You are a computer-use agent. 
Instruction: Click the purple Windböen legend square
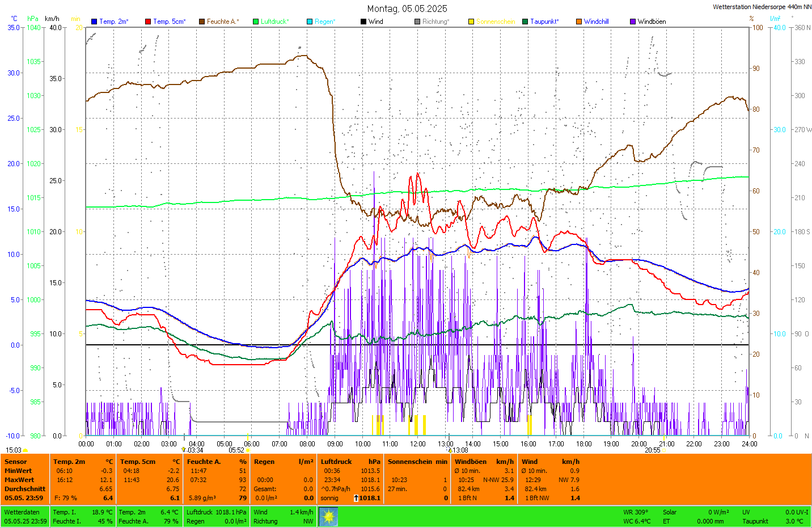click(633, 22)
